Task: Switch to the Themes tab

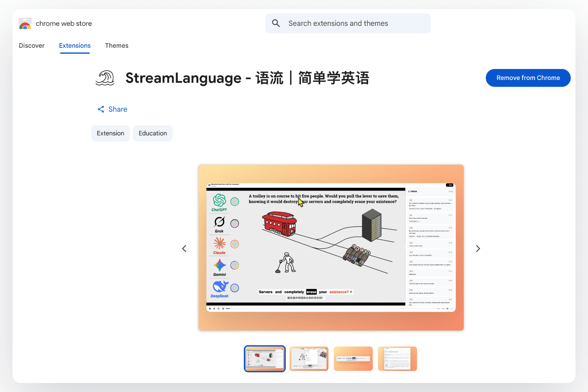Action: (x=116, y=45)
